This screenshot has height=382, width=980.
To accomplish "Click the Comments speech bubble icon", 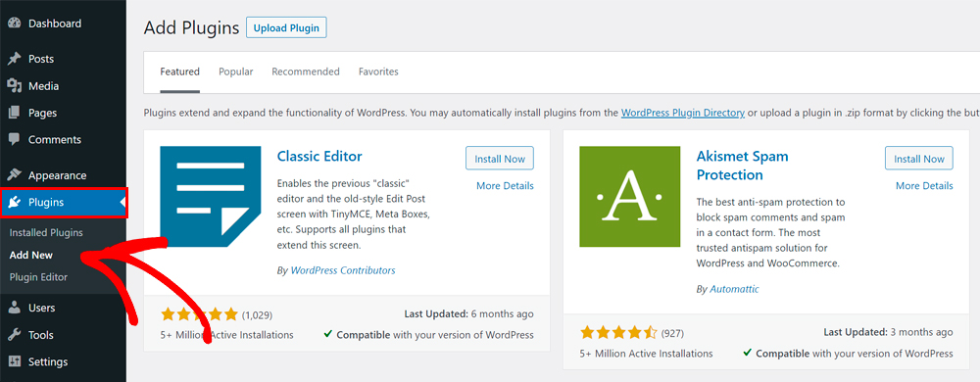I will click(x=15, y=140).
